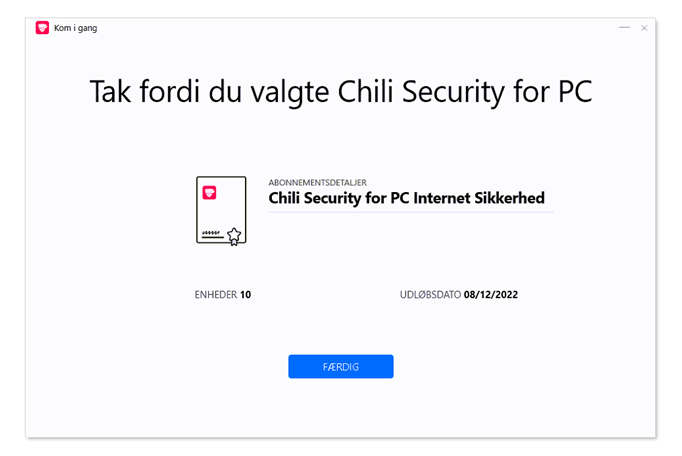This screenshot has width=682, height=456.
Task: Click the Kom i gang title text
Action: pos(76,28)
